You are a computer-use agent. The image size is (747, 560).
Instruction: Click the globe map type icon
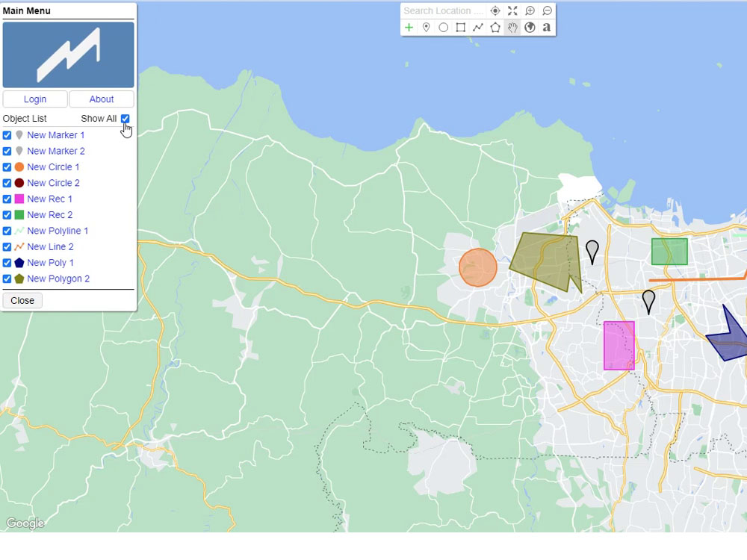(x=530, y=28)
